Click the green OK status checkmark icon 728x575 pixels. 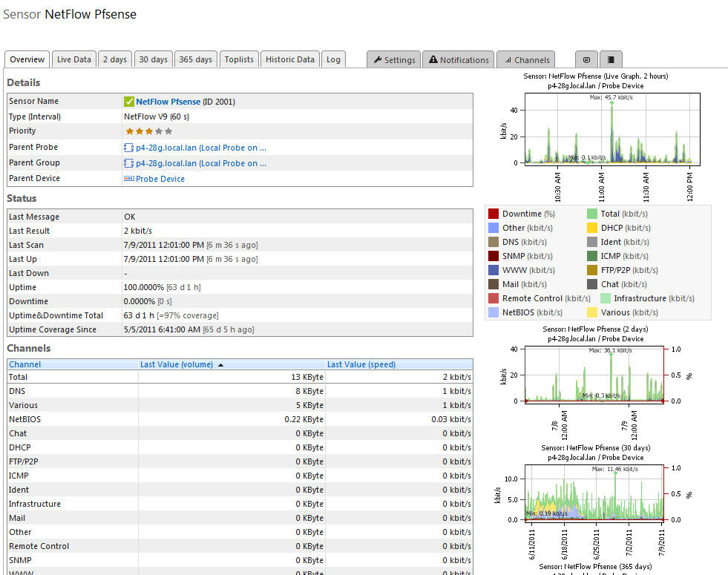(129, 102)
